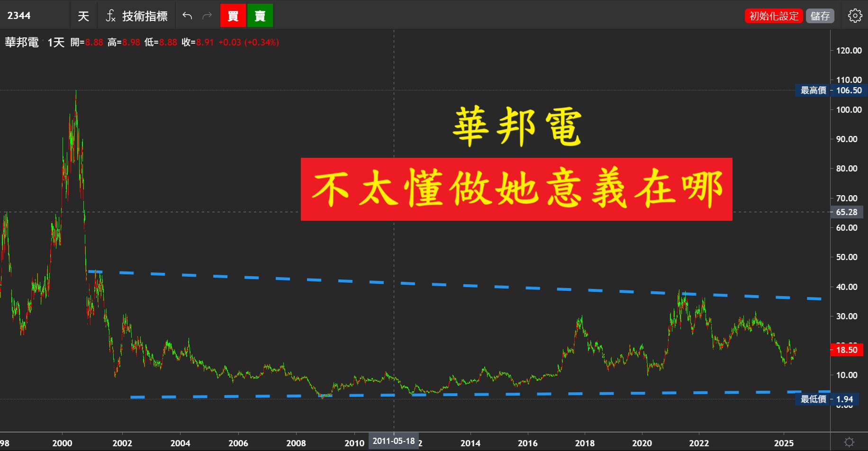Click the year 2002 label on time axis
Screen dimensions: 868x451
pyautogui.click(x=122, y=443)
